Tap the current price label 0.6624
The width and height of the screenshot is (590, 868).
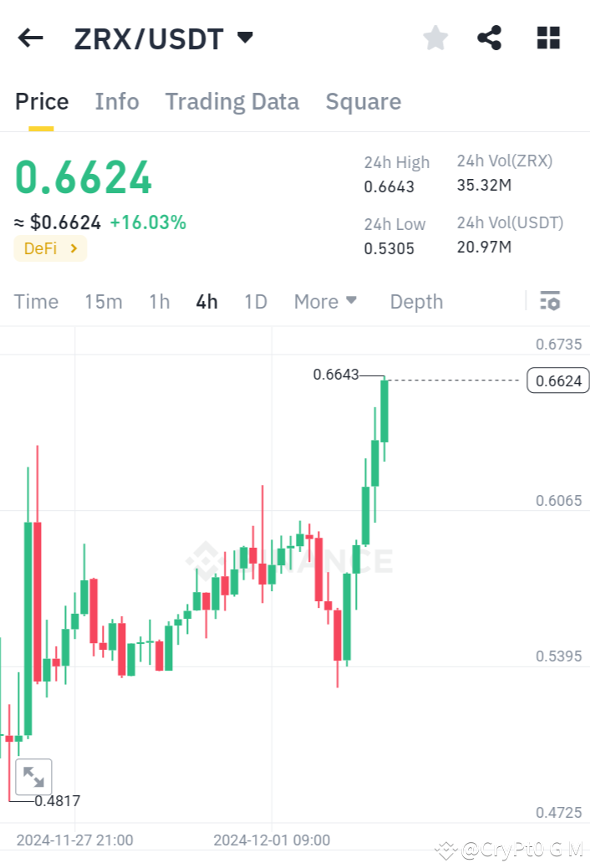pos(83,176)
